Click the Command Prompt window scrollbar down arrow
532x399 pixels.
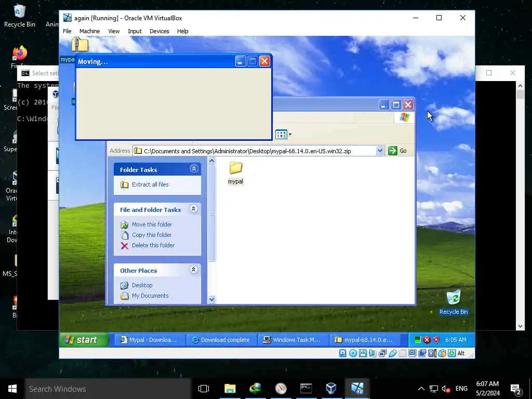pyautogui.click(x=520, y=326)
